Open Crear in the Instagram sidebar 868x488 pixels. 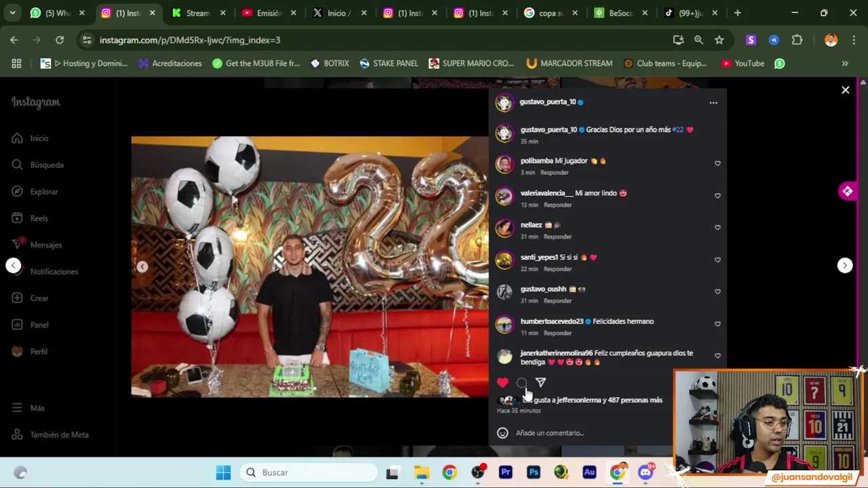pos(30,298)
